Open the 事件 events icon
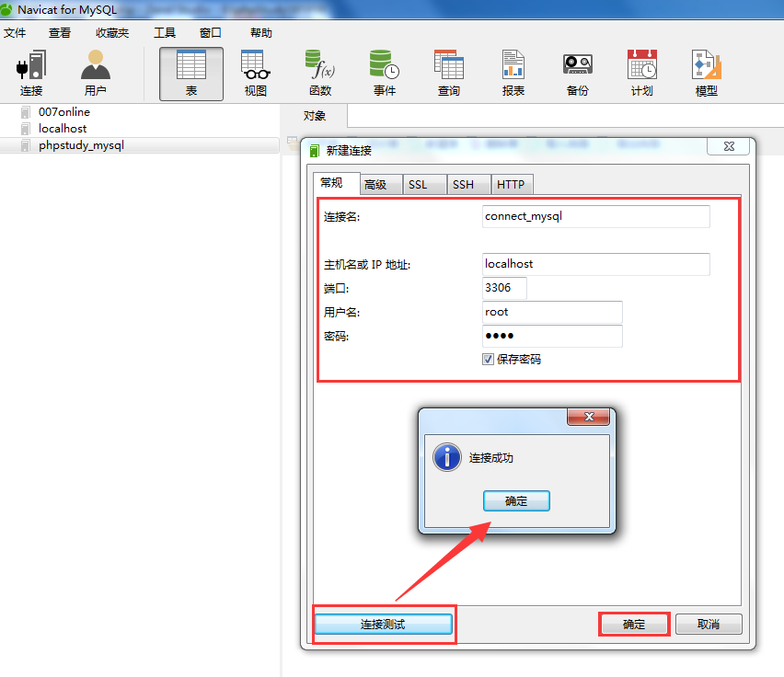 pyautogui.click(x=384, y=74)
